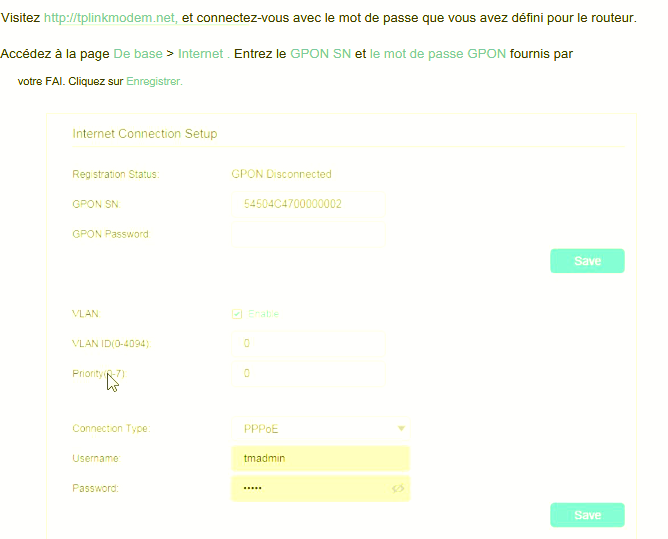Click the "GPON Disconnected" registration status

(x=281, y=174)
